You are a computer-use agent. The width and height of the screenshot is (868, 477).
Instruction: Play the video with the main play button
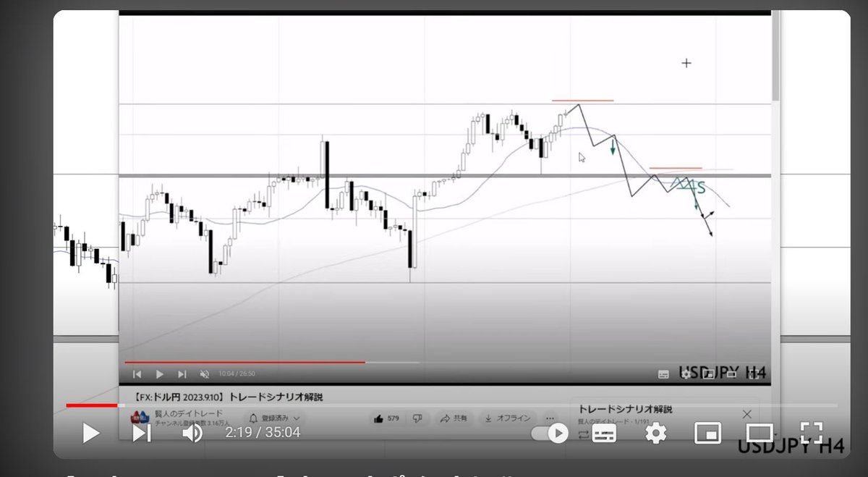[x=91, y=433]
